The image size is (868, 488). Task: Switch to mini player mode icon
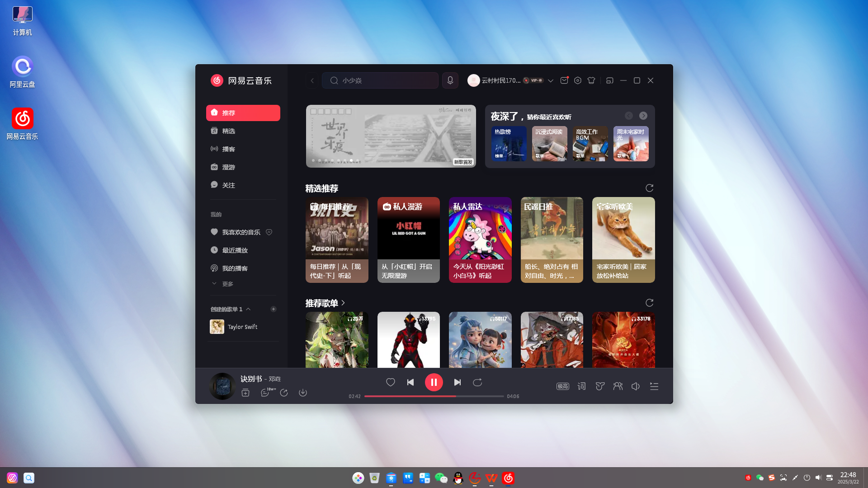pos(610,80)
